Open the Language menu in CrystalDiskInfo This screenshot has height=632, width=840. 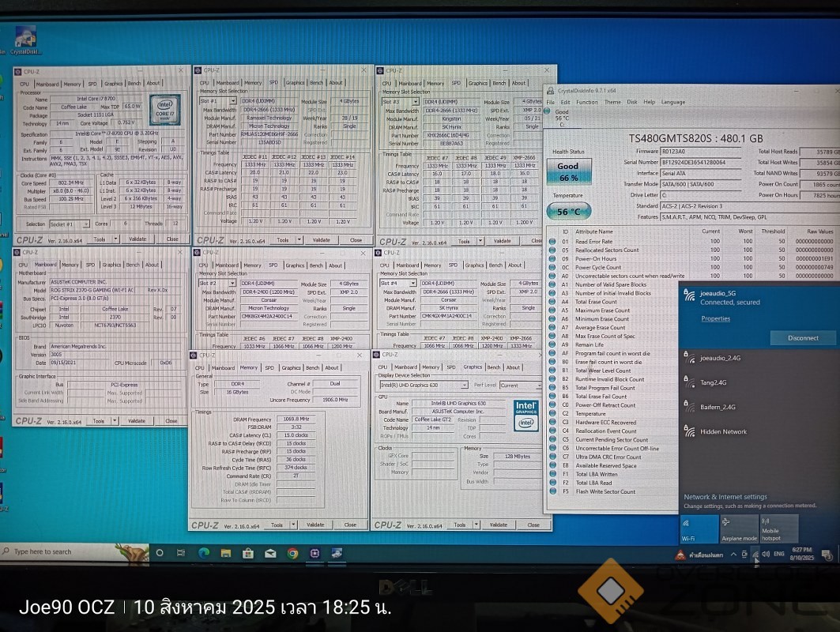click(x=672, y=102)
